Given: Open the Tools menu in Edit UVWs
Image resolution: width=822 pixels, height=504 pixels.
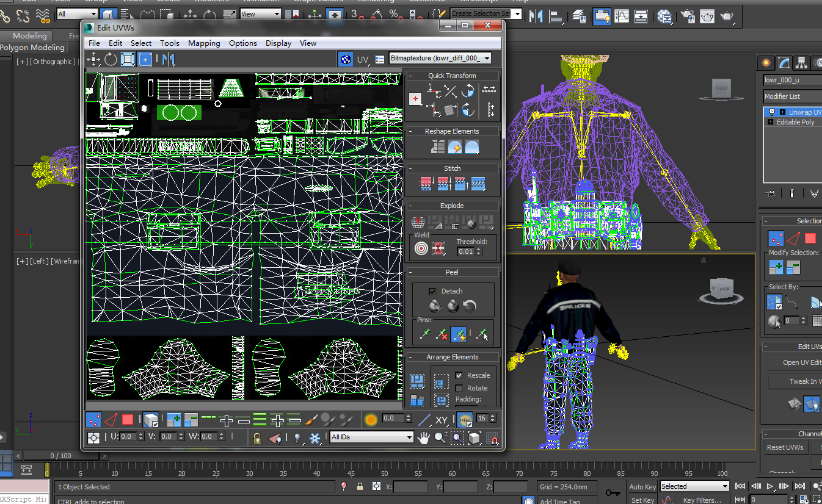Looking at the screenshot, I should [x=170, y=43].
